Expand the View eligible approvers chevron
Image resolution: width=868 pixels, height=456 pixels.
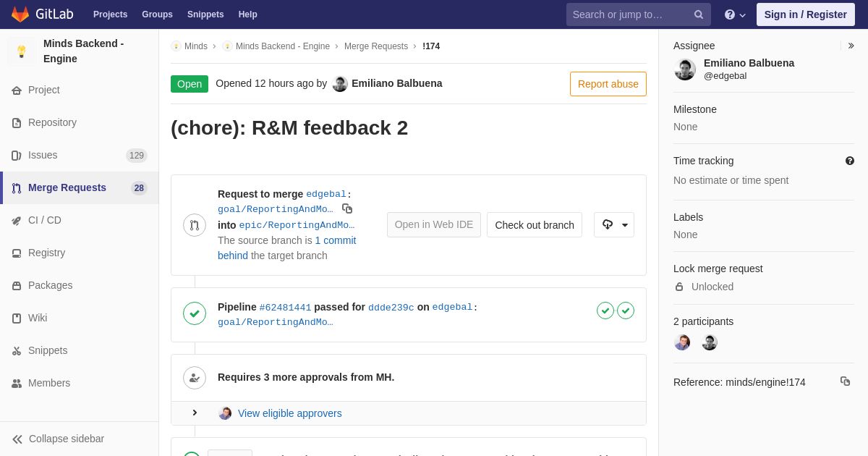pyautogui.click(x=195, y=413)
